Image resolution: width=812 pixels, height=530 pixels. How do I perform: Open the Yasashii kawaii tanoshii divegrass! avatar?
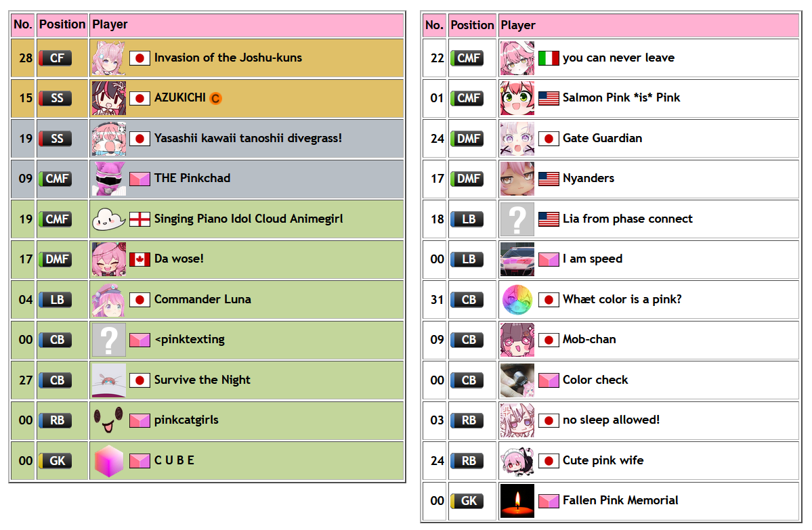(109, 139)
